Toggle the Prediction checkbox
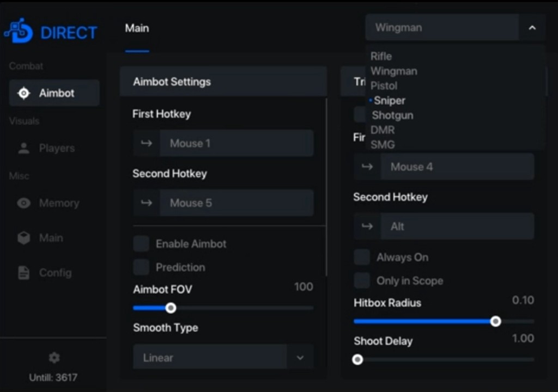Viewport: 558px width, 392px height. (141, 267)
